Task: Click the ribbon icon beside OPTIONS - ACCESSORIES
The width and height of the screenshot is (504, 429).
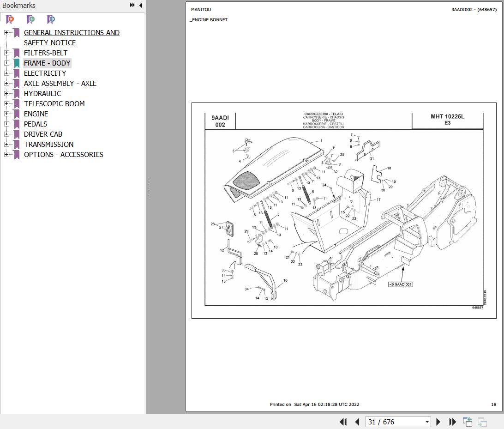Action: 17,154
